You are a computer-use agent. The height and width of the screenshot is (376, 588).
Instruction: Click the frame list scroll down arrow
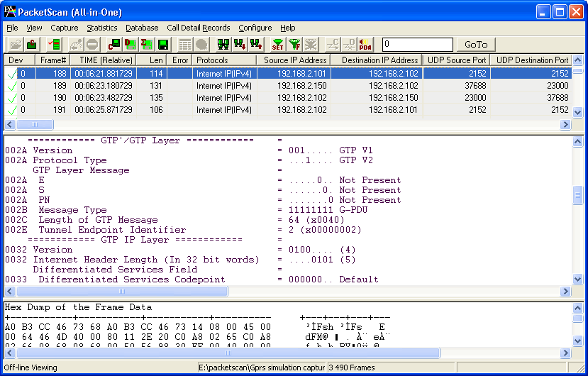[x=577, y=112]
